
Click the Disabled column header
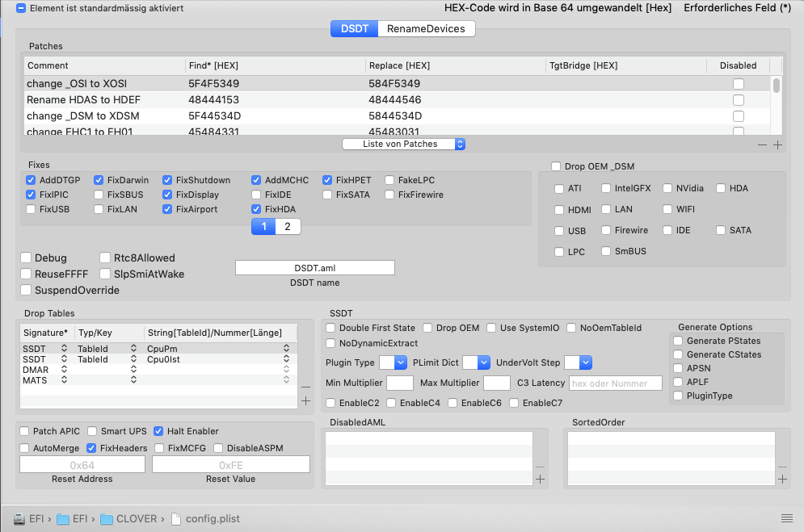738,65
